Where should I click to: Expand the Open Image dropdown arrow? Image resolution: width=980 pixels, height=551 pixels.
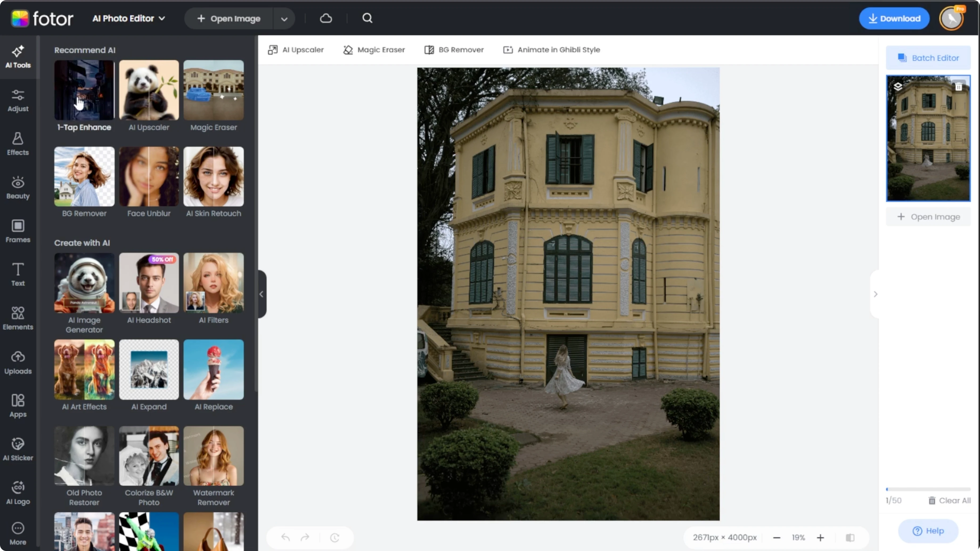coord(284,19)
